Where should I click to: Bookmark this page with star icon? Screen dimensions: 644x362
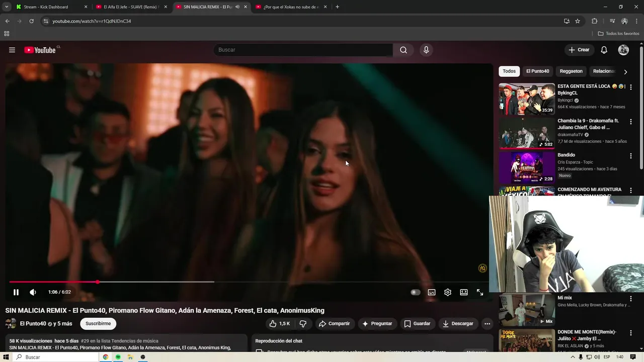tap(578, 21)
